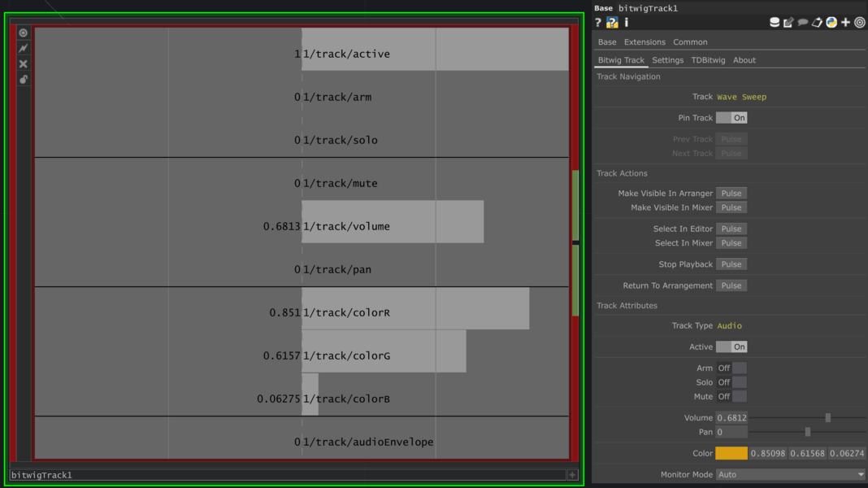868x488 pixels.
Task: Click the Volume value field
Action: coord(731,418)
